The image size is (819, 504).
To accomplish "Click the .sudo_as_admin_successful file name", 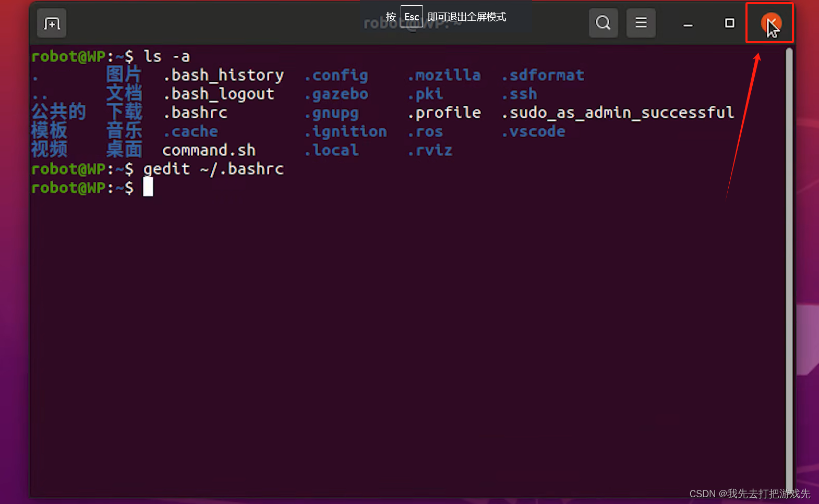I will 618,113.
